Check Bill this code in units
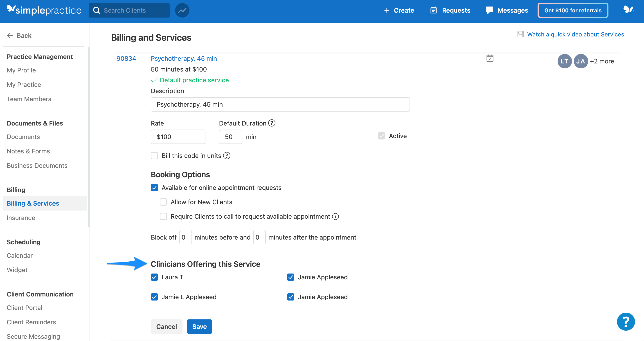 154,155
